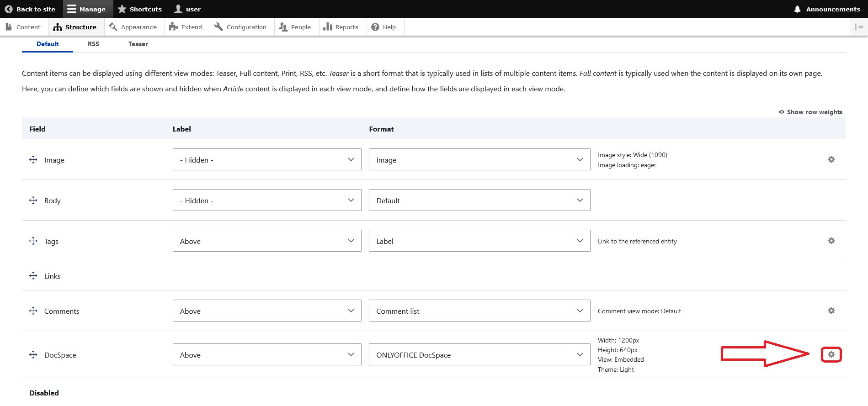The height and width of the screenshot is (406, 868).
Task: Click the Announcements bell icon
Action: tap(797, 9)
